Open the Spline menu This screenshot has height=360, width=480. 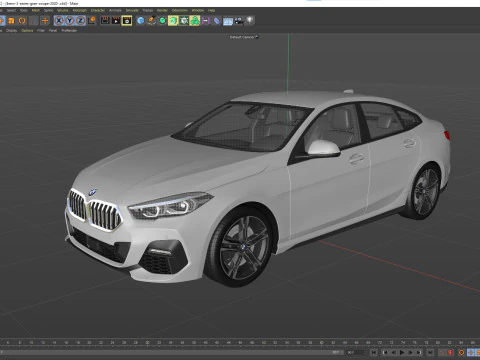point(48,10)
